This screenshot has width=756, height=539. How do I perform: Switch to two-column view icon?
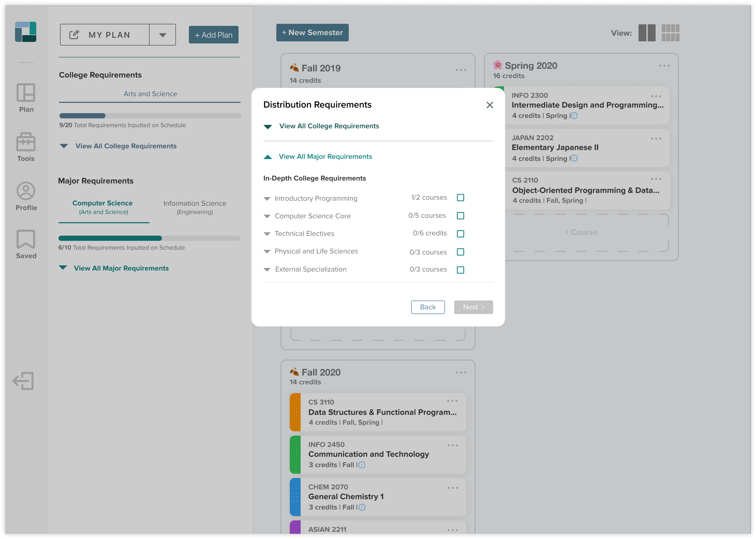point(647,33)
